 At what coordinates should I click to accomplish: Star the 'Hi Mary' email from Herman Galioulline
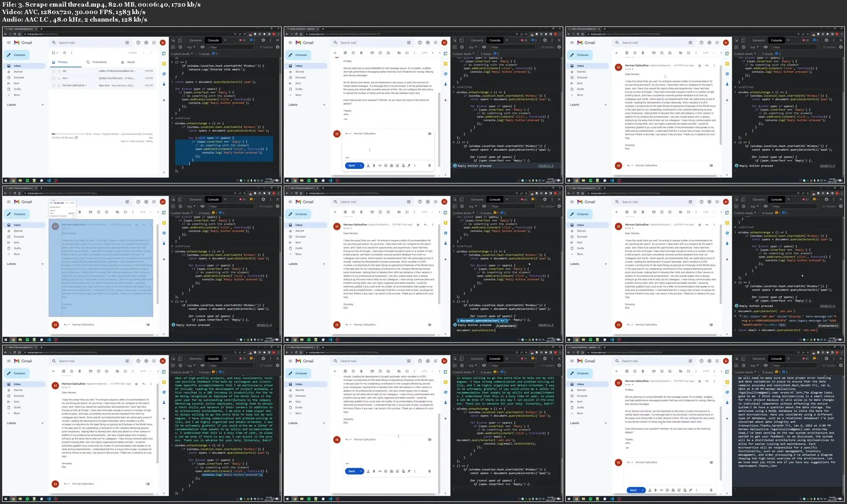(700, 381)
